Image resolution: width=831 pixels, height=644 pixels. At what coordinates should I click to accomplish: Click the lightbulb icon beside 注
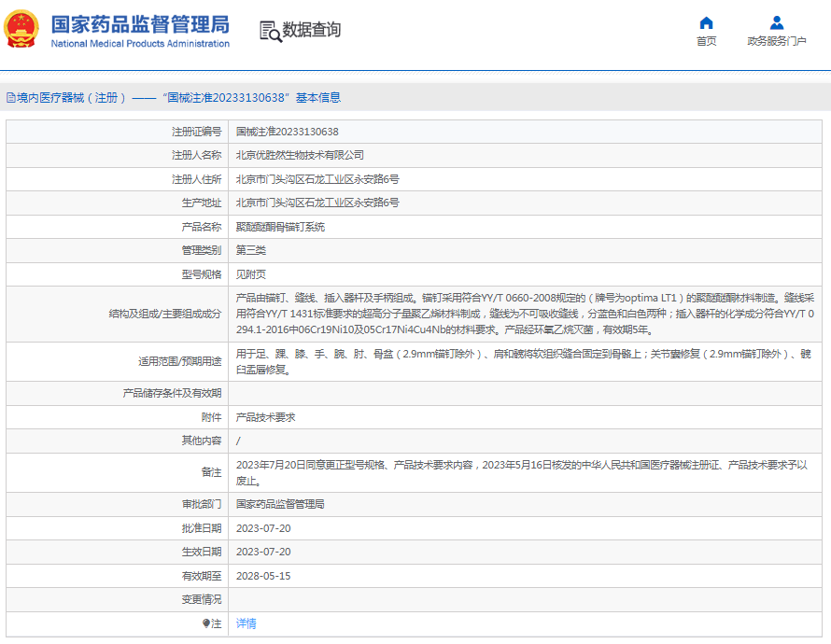pyautogui.click(x=206, y=623)
